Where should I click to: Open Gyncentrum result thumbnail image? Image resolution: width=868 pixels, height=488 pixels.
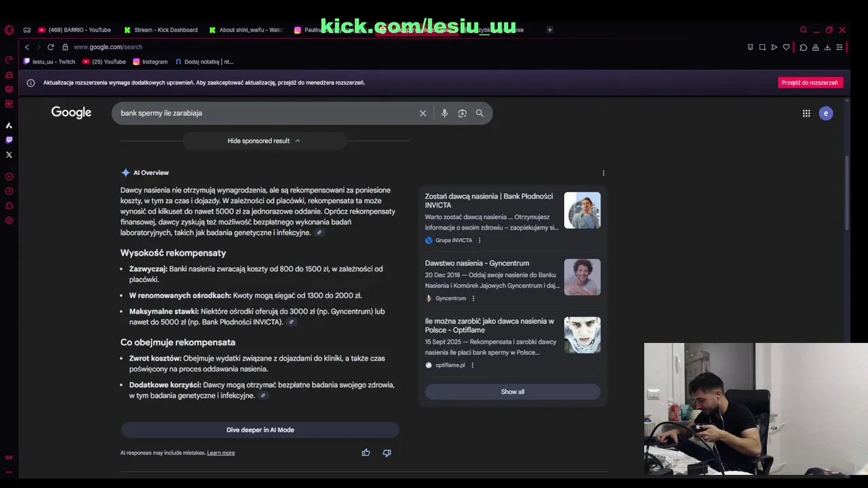tap(583, 277)
